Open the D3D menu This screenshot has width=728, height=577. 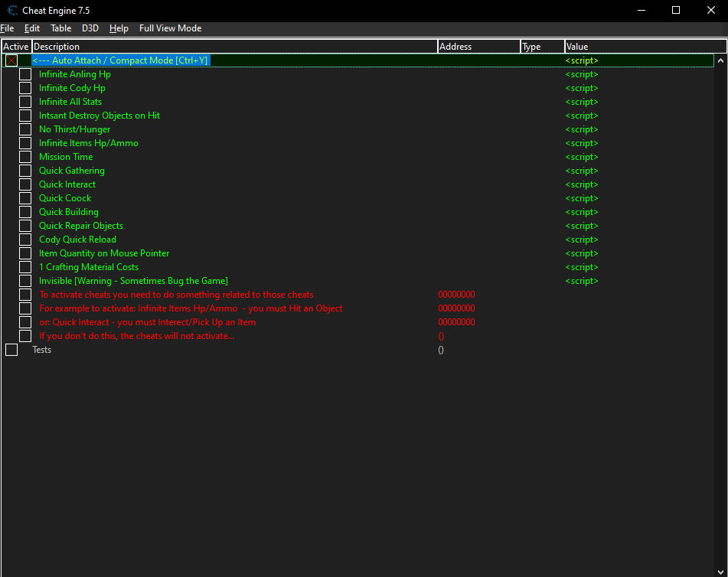point(90,28)
